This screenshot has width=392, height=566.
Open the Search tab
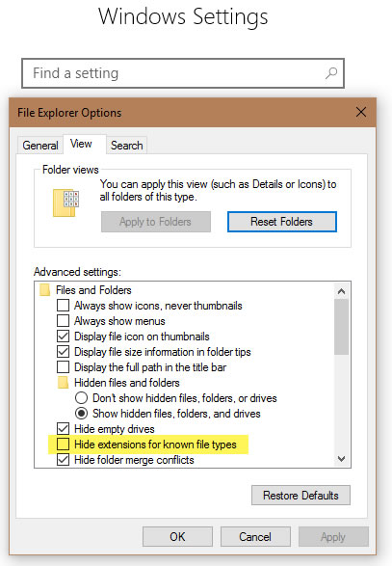point(126,145)
